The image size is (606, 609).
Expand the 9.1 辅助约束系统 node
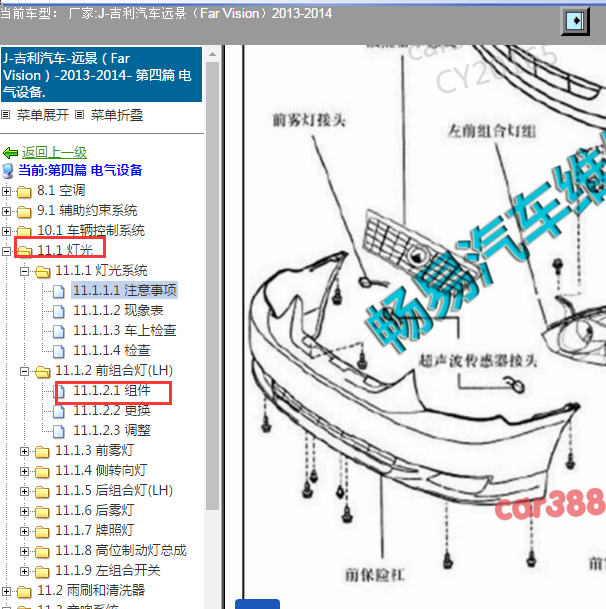tap(6, 211)
